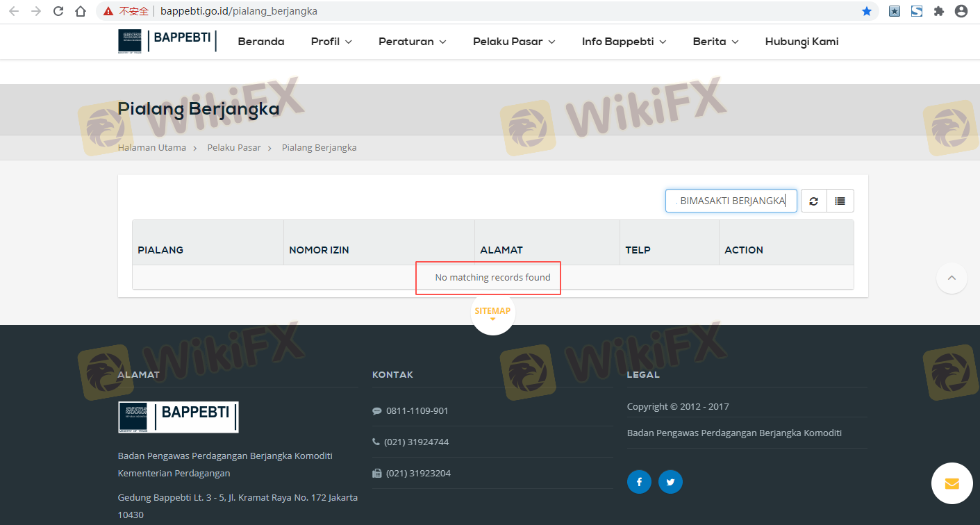The height and width of the screenshot is (525, 980).
Task: Open the Hubungi Kami menu item
Action: (x=802, y=42)
